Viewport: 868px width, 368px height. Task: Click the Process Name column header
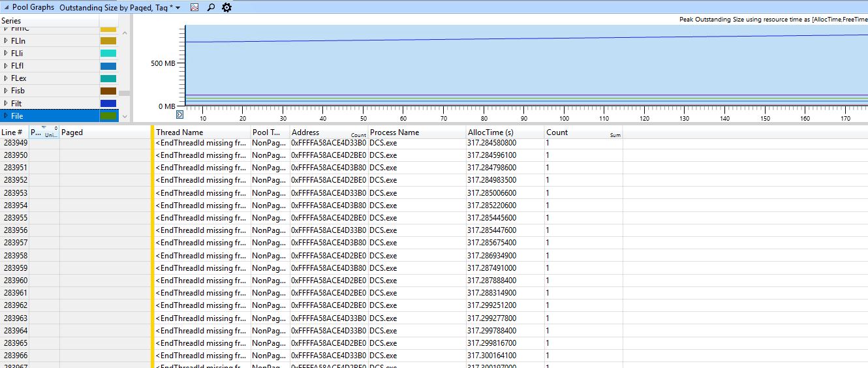pos(418,132)
